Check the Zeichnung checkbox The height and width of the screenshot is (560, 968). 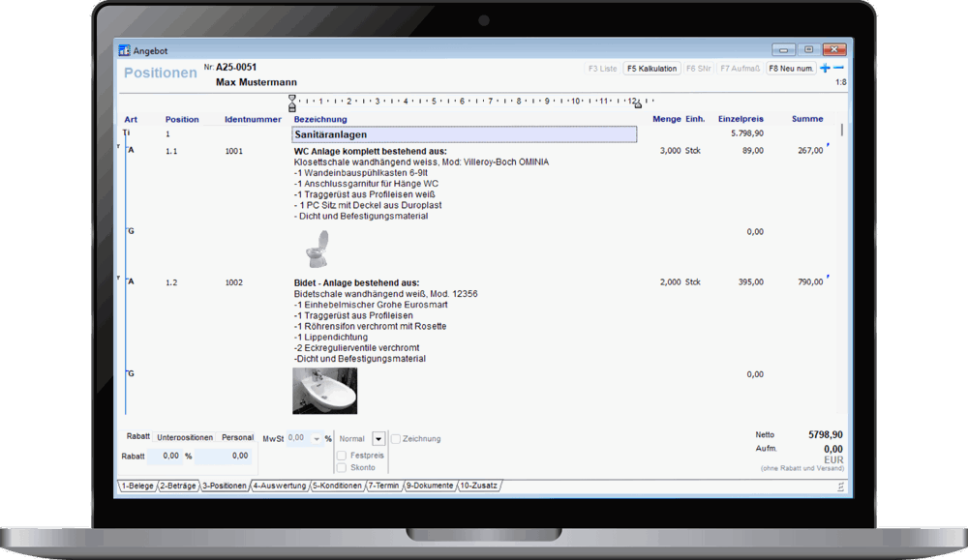[x=396, y=439]
